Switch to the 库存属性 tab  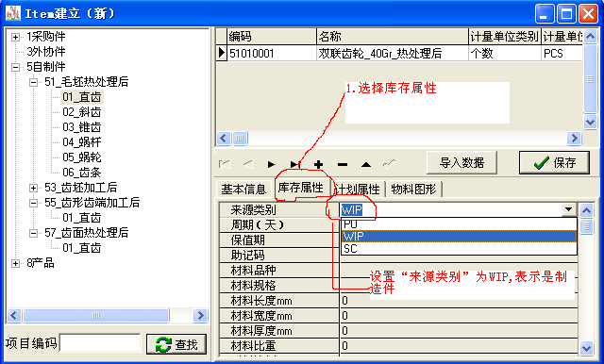tap(301, 188)
